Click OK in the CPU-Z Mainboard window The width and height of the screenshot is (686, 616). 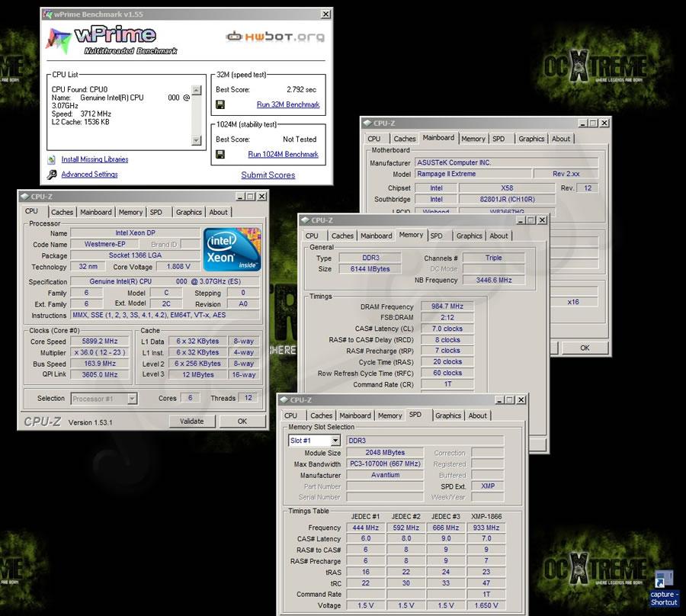585,348
